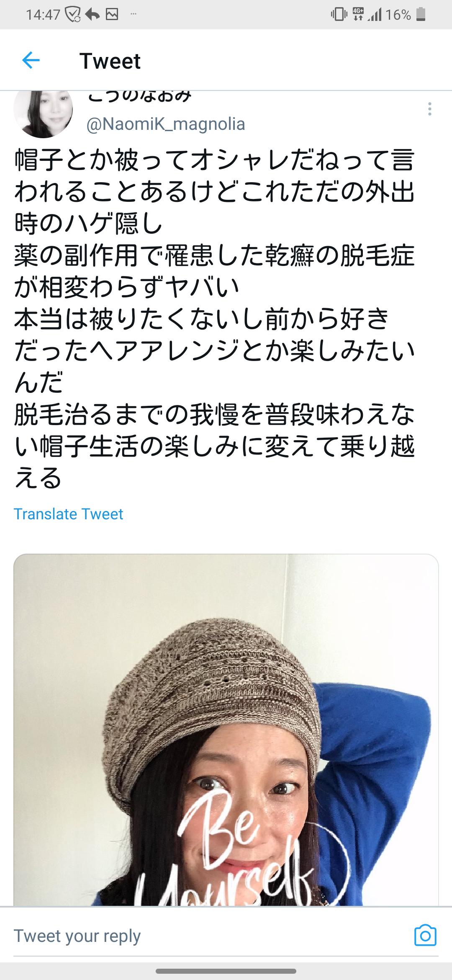This screenshot has width=452, height=980.
Task: Tap the back arrow icon
Action: 31,61
